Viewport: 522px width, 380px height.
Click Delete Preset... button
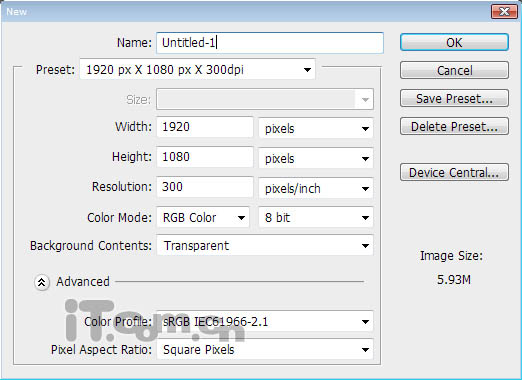(454, 126)
